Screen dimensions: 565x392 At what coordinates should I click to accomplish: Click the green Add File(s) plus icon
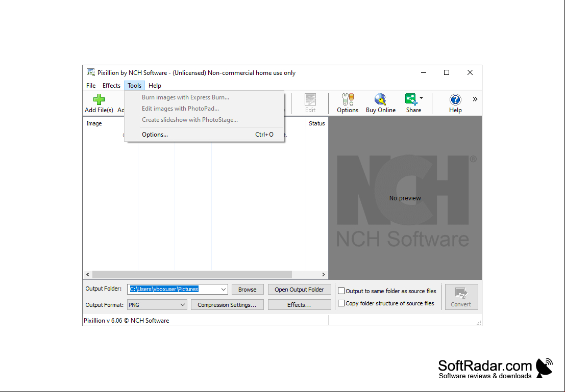99,99
